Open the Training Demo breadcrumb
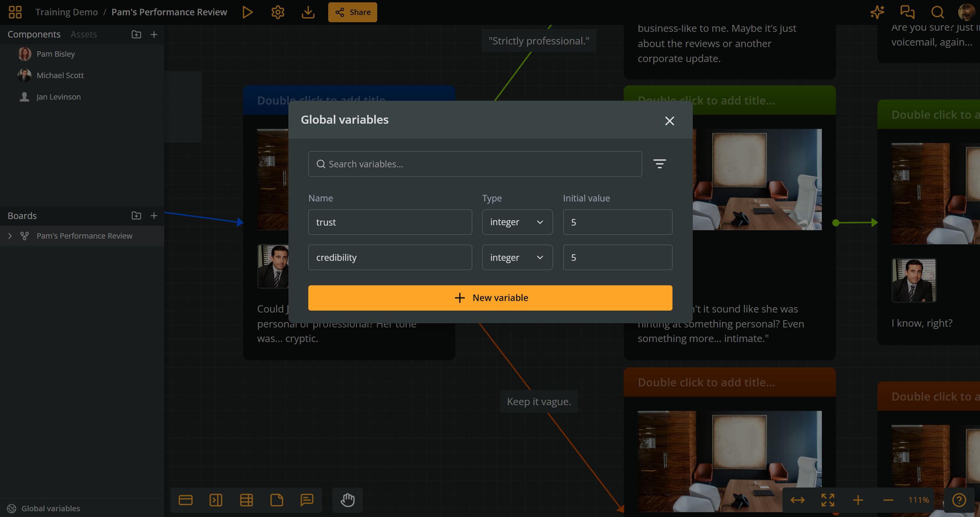 (x=67, y=12)
